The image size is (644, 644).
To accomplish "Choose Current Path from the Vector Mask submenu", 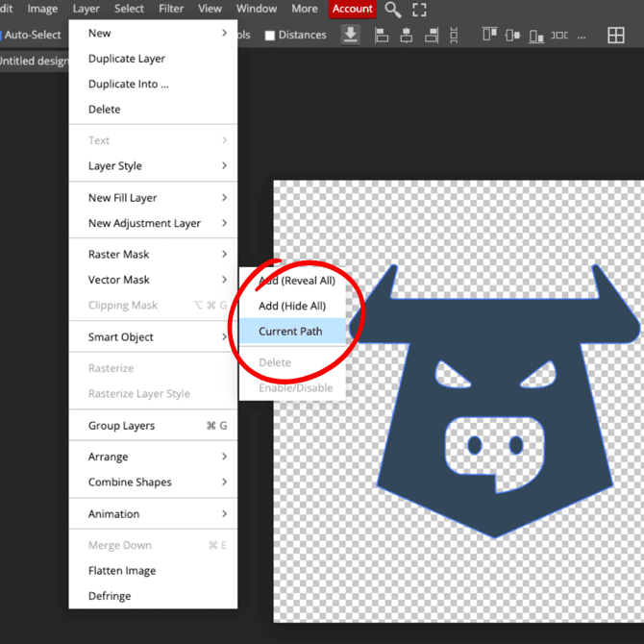I will [x=290, y=332].
